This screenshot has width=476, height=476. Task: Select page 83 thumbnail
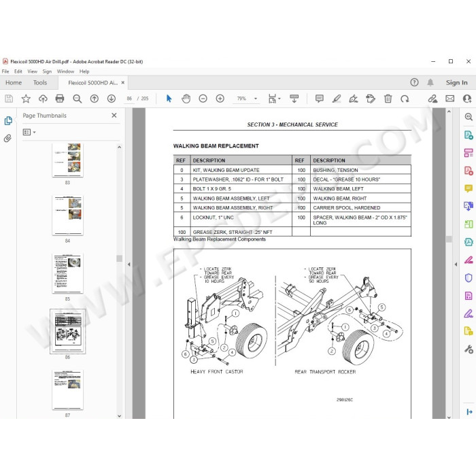pyautogui.click(x=67, y=160)
